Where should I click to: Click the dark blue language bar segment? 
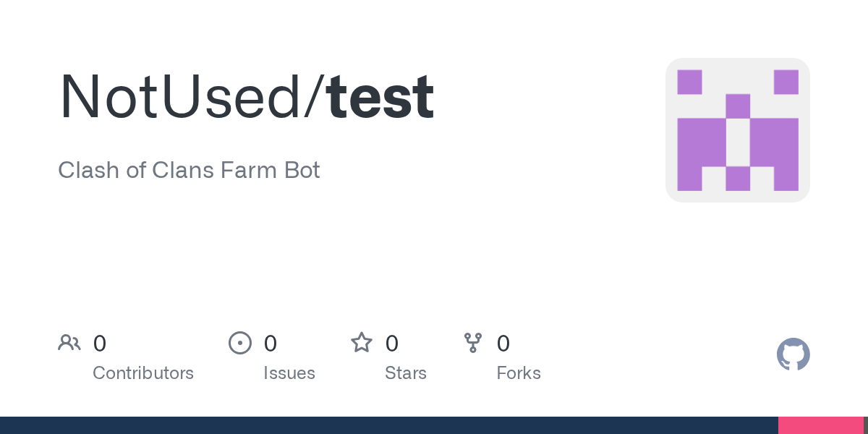389,425
